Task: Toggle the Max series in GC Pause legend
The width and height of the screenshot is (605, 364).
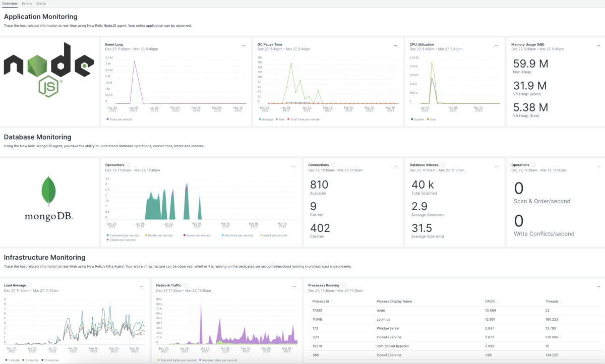Action: tap(281, 119)
